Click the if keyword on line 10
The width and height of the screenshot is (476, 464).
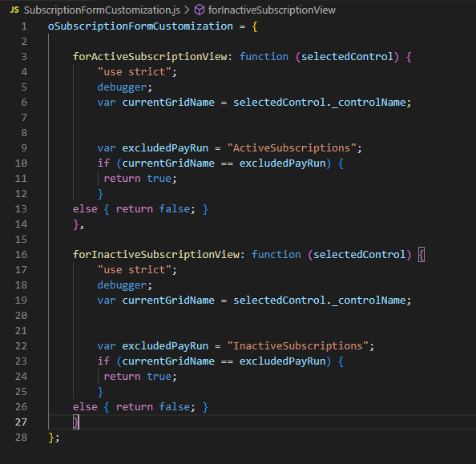pos(103,163)
